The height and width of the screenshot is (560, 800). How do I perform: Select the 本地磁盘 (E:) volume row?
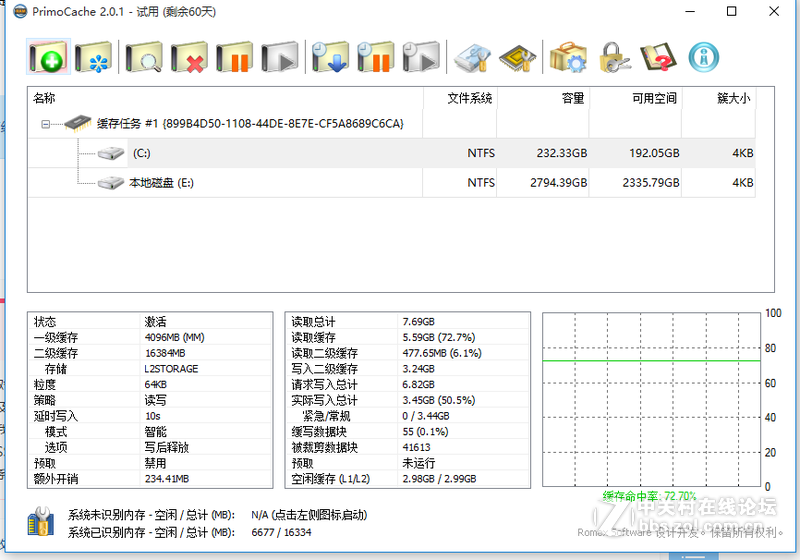pyautogui.click(x=392, y=183)
